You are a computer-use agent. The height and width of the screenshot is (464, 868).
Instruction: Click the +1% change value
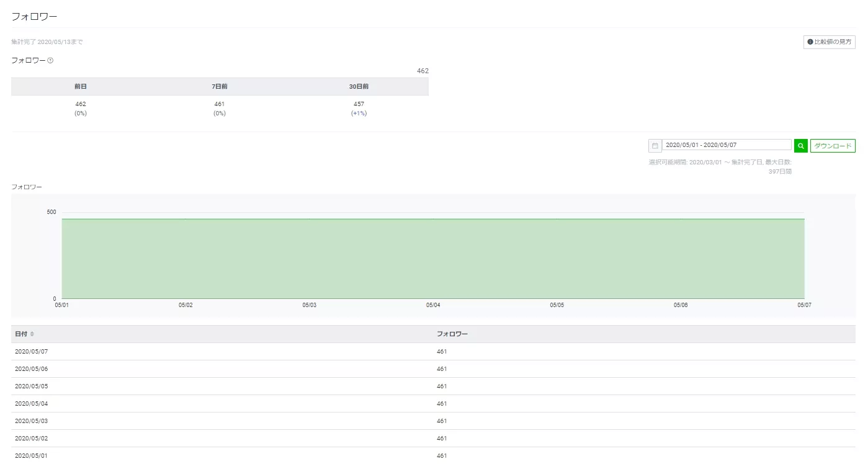359,114
